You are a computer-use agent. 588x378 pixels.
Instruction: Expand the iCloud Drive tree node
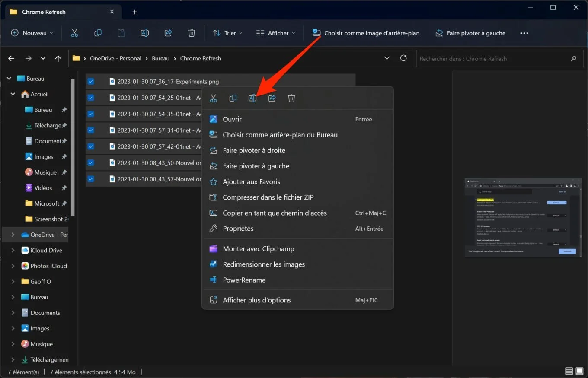click(13, 250)
